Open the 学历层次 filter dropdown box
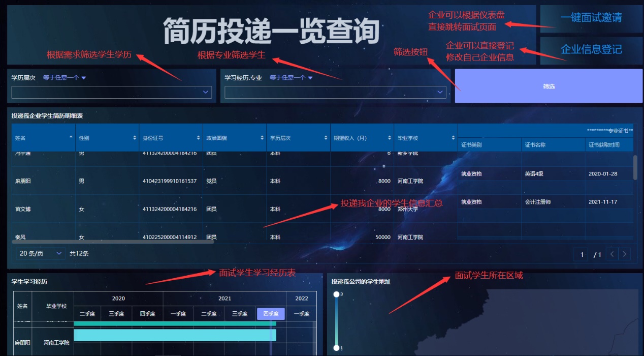Screen dimensions: 644x356 coord(111,92)
